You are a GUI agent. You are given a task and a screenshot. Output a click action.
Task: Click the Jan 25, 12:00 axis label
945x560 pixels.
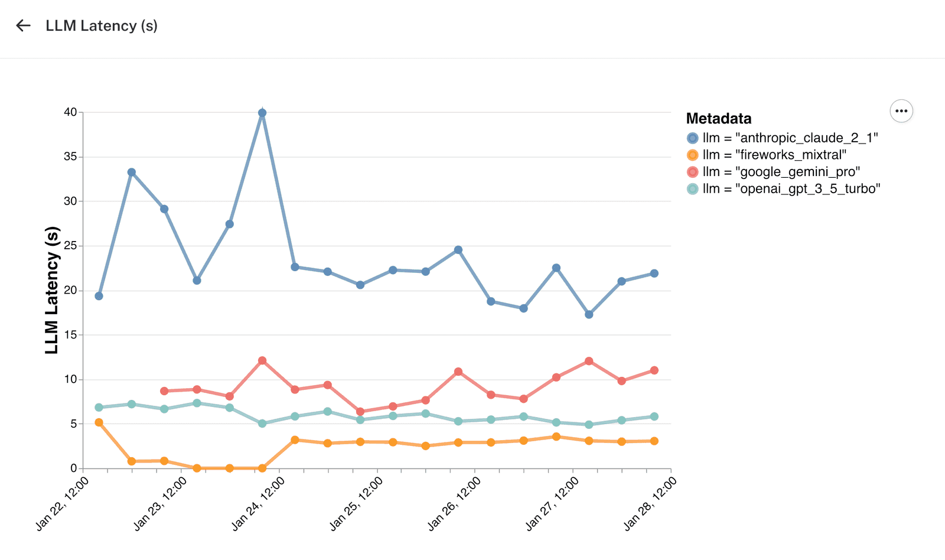pos(356,504)
